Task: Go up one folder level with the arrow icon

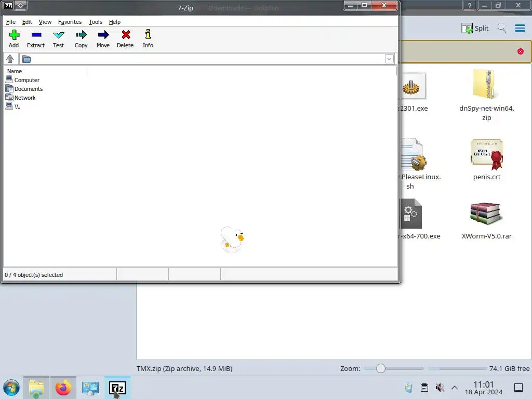Action: [x=10, y=59]
